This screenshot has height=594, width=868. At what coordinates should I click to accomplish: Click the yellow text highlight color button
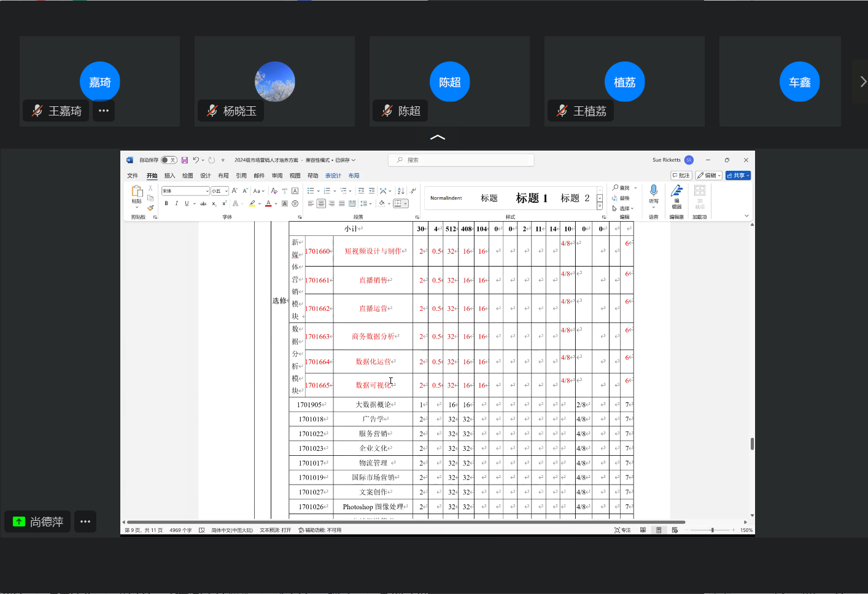(252, 203)
